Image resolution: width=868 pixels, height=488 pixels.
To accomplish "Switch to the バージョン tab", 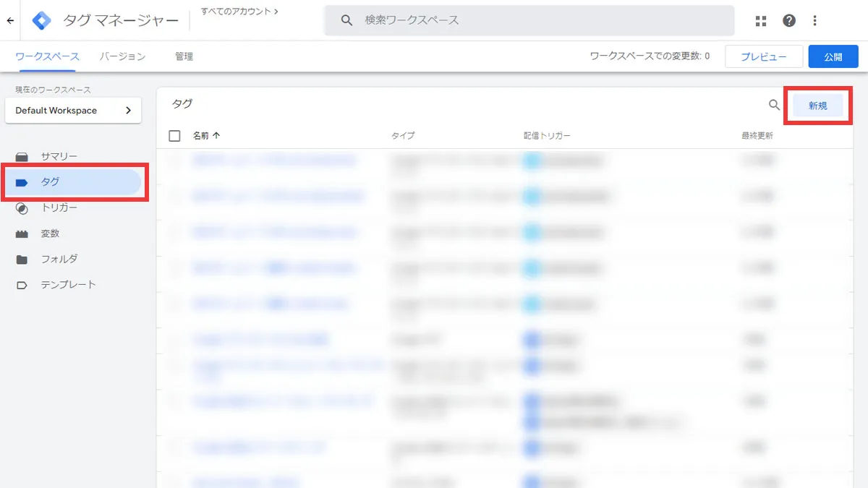I will tap(122, 56).
